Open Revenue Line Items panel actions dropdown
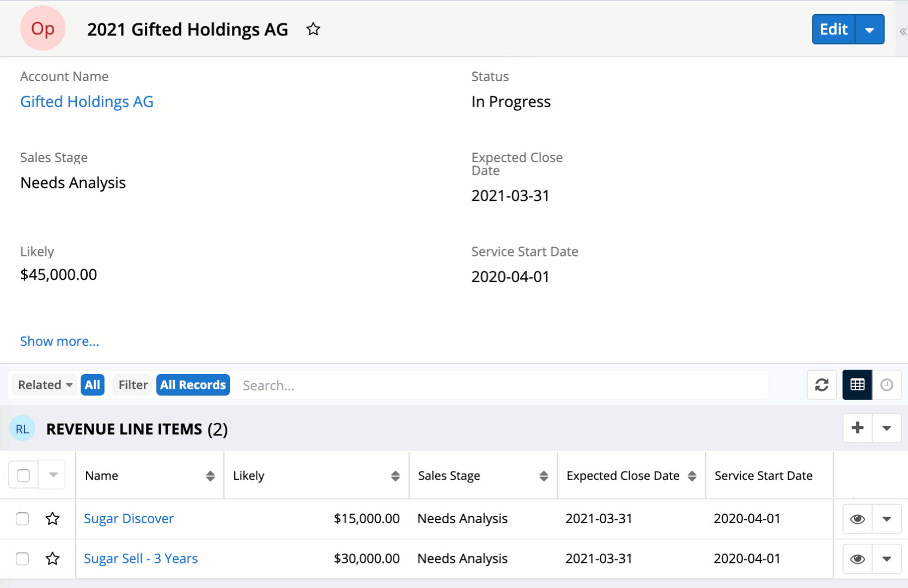The height and width of the screenshot is (588, 908). tap(886, 428)
